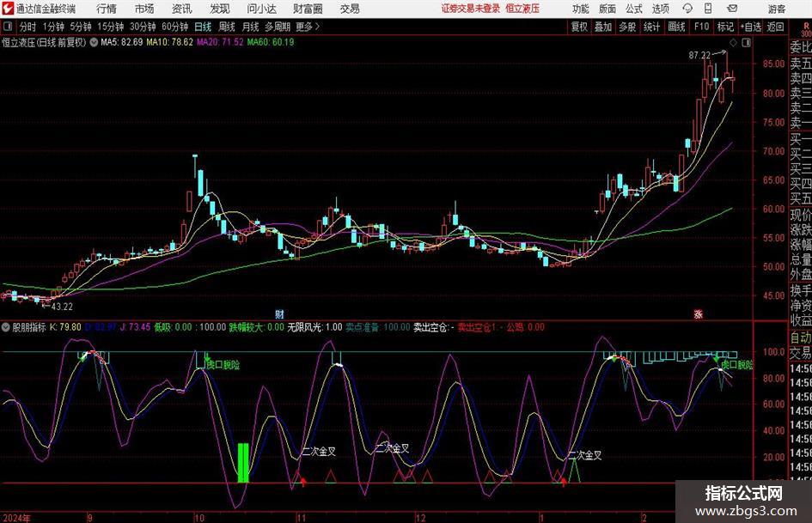Screen dimensions: 812x523
Task: Click the 多股 multi-stock toolbar button
Action: click(x=627, y=27)
